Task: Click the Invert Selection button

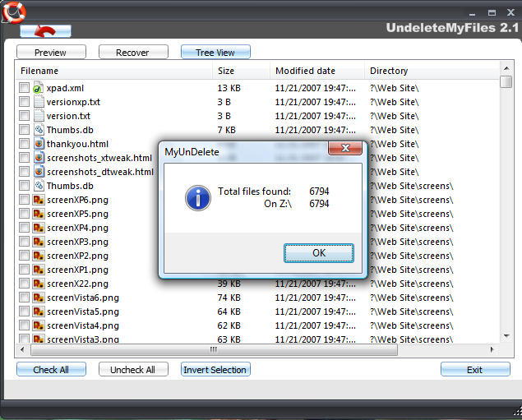Action: click(215, 369)
